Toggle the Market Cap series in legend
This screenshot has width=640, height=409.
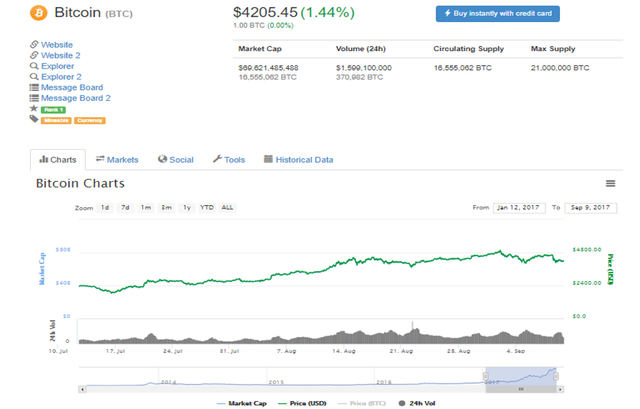[242, 403]
